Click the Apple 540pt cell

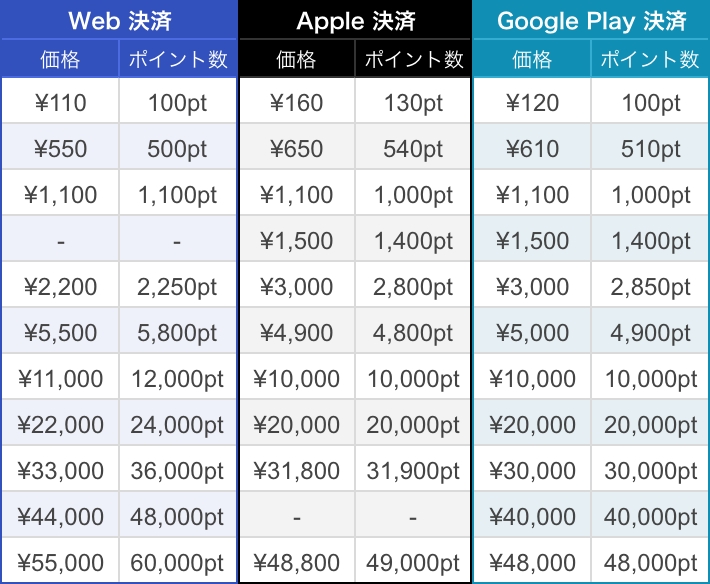[x=413, y=147]
